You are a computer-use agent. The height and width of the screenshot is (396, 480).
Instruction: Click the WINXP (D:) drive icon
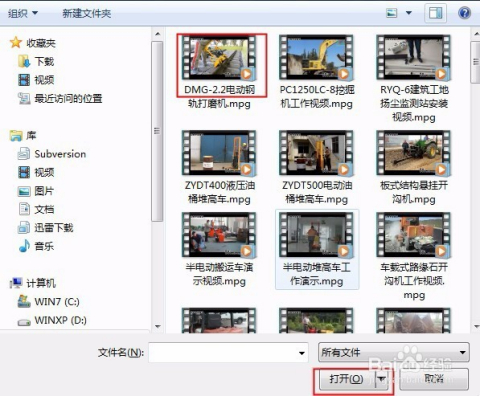(x=24, y=322)
